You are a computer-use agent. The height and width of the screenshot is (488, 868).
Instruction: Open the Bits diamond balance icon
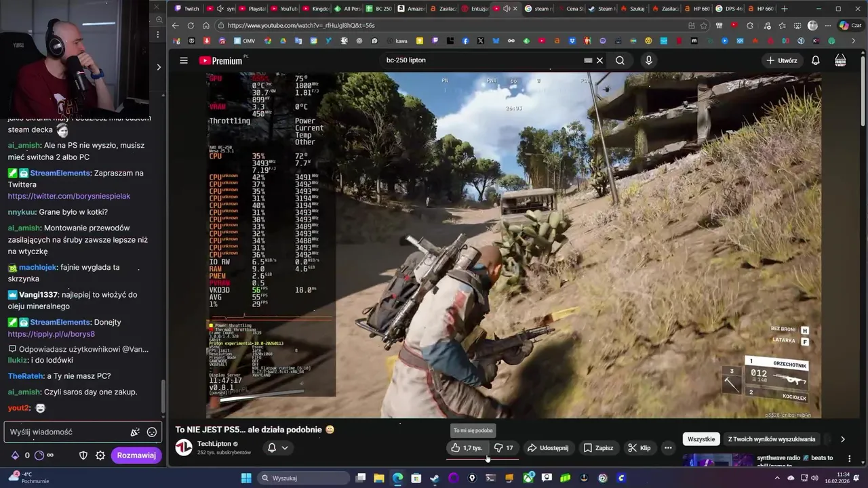[x=15, y=455]
